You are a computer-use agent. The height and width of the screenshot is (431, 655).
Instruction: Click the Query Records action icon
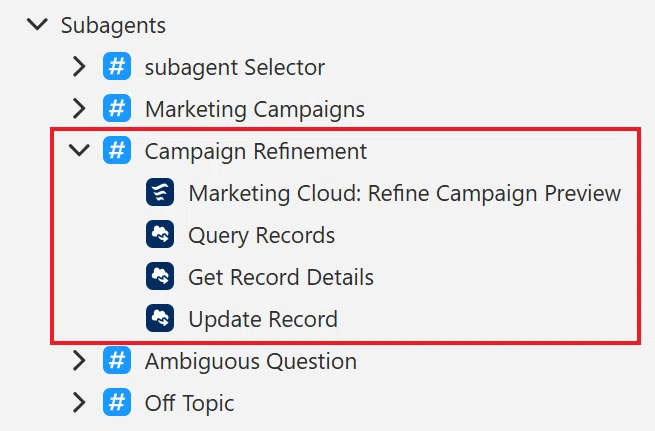(x=160, y=234)
